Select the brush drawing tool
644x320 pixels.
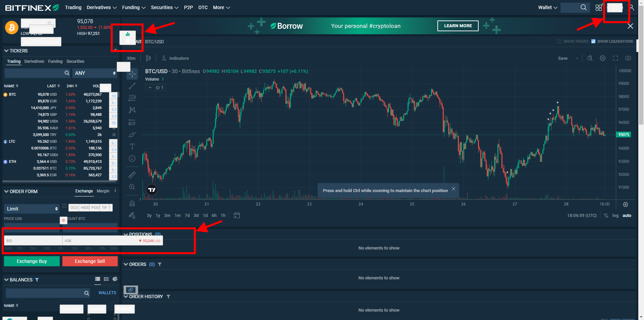click(132, 134)
